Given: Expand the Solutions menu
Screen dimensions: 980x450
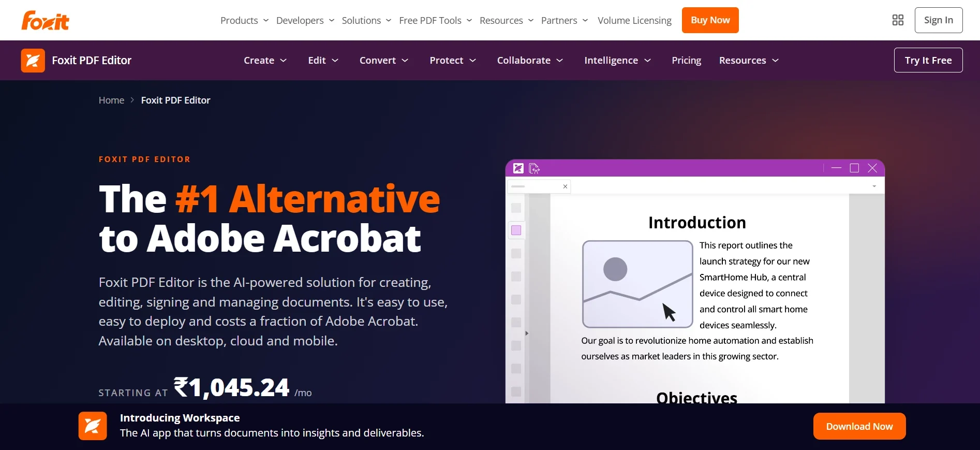Looking at the screenshot, I should [366, 20].
